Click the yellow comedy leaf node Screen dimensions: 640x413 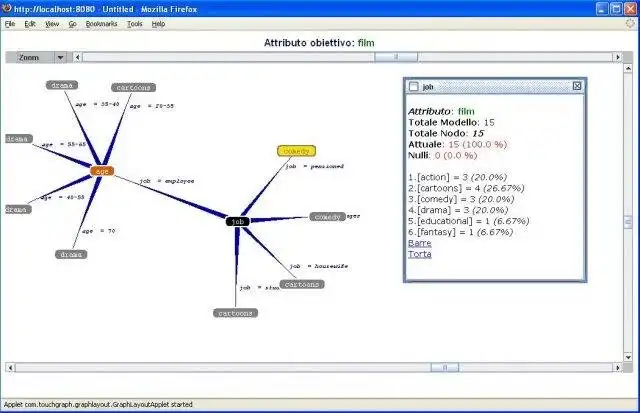point(296,151)
